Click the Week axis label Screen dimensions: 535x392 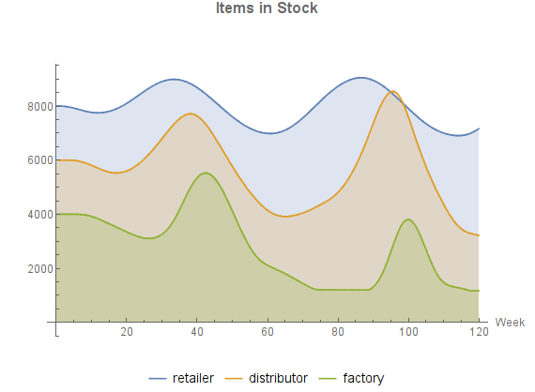click(510, 322)
